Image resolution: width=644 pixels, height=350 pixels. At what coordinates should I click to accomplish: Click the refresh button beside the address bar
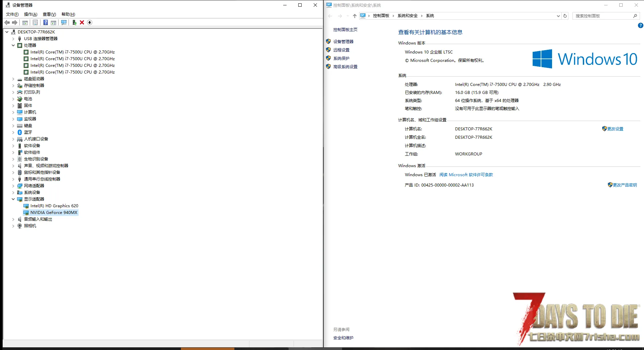565,16
